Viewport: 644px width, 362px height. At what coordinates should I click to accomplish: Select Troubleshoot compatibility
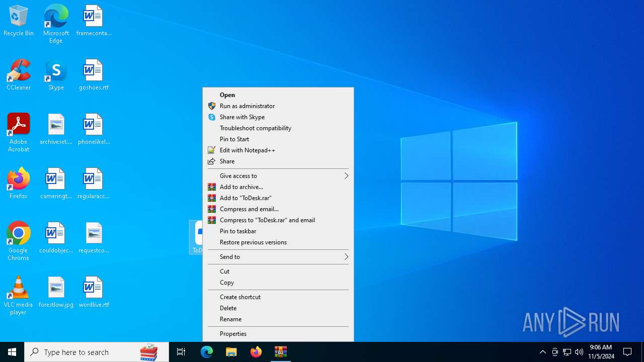coord(278,128)
